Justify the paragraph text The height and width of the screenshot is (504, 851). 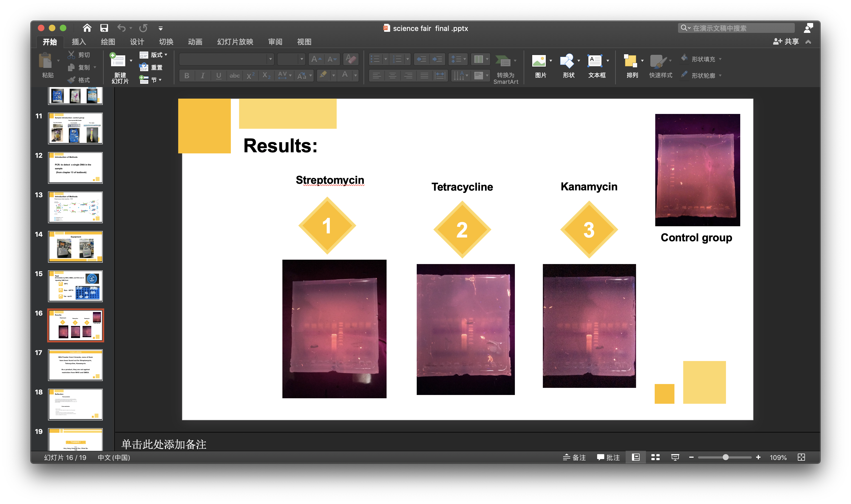point(424,75)
